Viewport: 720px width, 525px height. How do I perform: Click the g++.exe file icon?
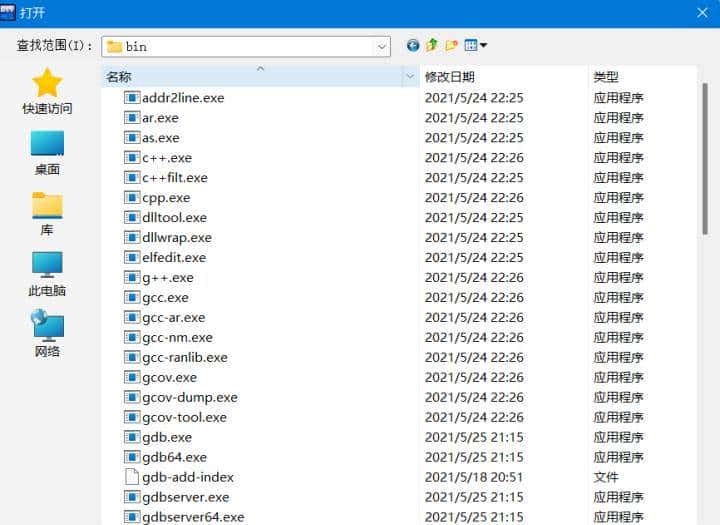click(132, 277)
